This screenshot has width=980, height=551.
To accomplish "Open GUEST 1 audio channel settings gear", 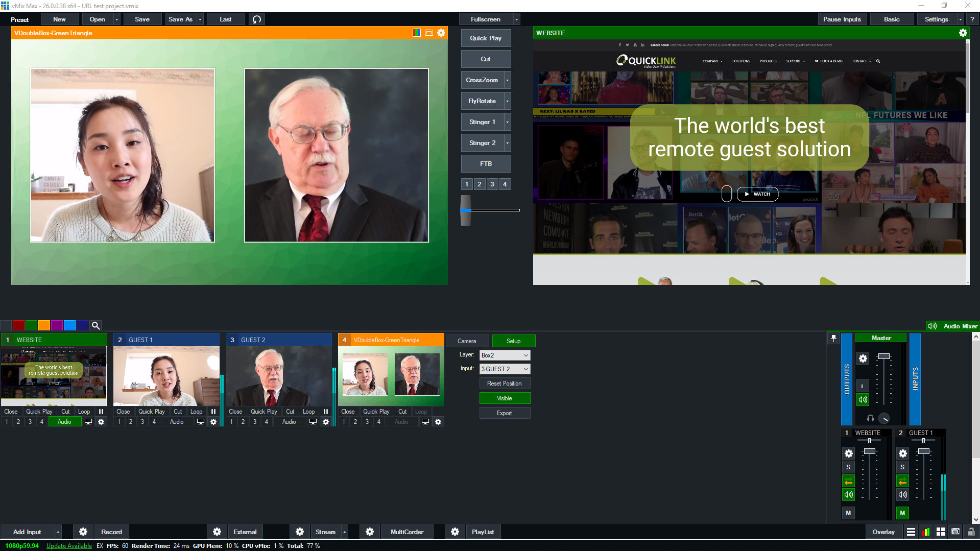I will 902,453.
